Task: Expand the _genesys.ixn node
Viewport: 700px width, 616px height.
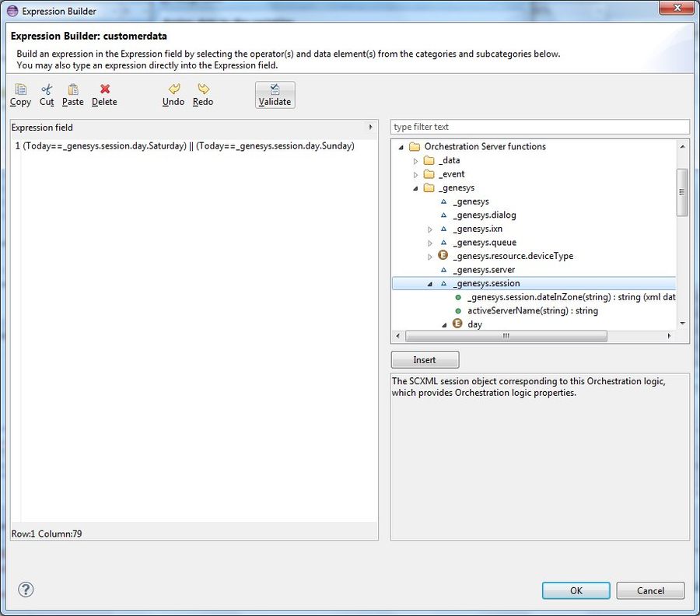Action: click(430, 229)
